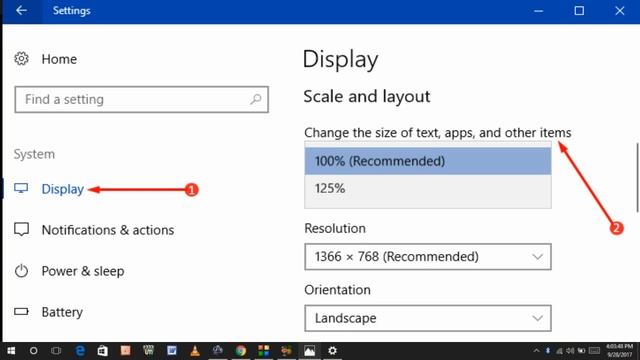Focus the Find a setting search box
The image size is (640, 360).
[142, 99]
